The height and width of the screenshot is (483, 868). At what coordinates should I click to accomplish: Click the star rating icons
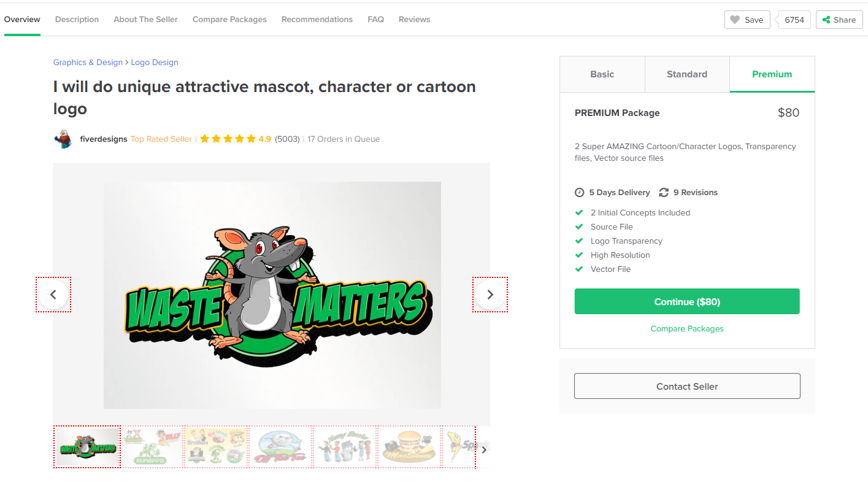coord(228,139)
